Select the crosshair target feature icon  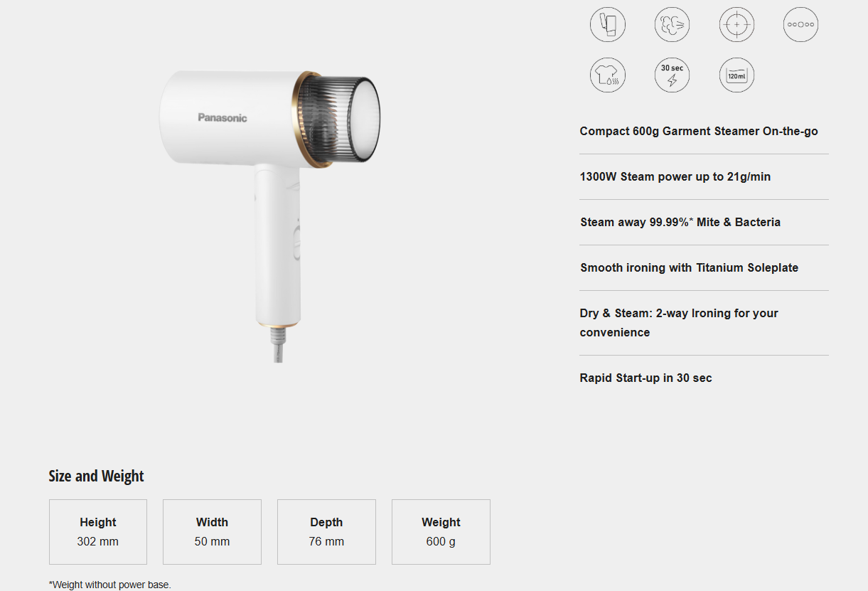pos(736,25)
